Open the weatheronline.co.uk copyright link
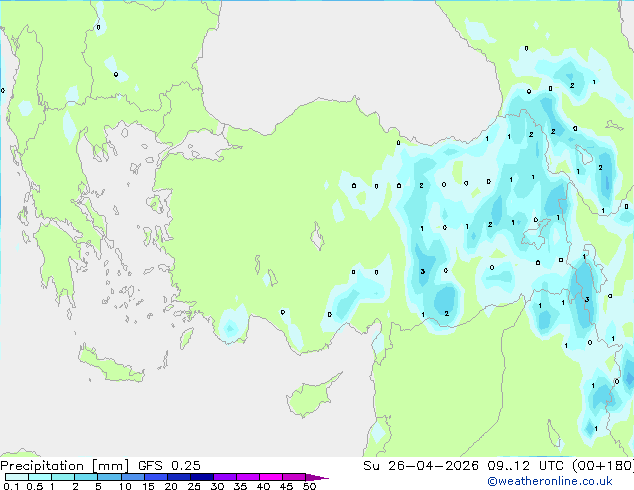 coord(550,481)
